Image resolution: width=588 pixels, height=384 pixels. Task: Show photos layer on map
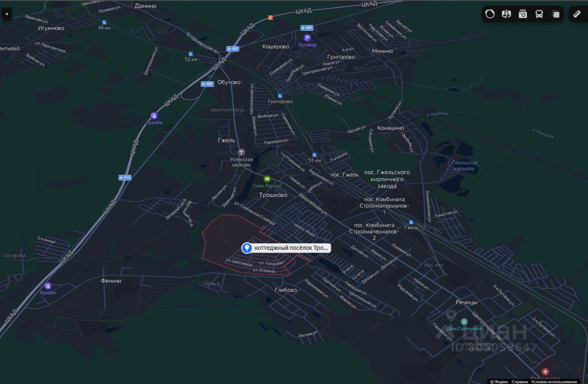tap(523, 14)
